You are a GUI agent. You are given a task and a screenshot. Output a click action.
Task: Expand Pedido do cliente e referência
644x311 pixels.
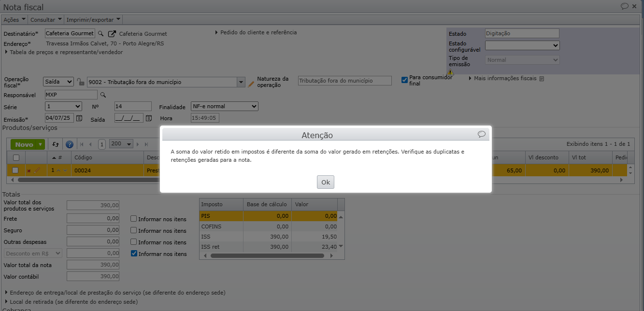[256, 32]
